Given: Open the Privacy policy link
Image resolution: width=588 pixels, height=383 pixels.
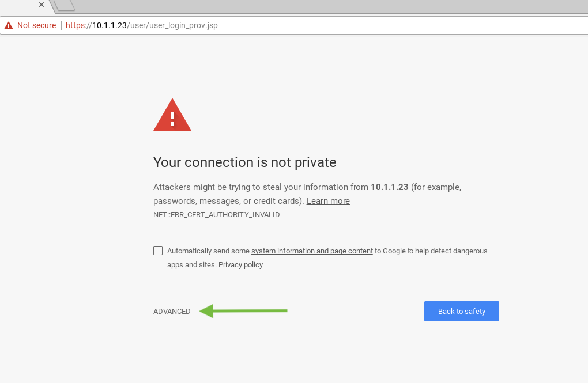Looking at the screenshot, I should click(240, 265).
